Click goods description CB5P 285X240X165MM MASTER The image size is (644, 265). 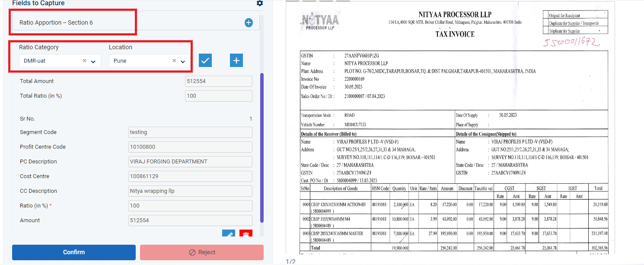pos(337,234)
